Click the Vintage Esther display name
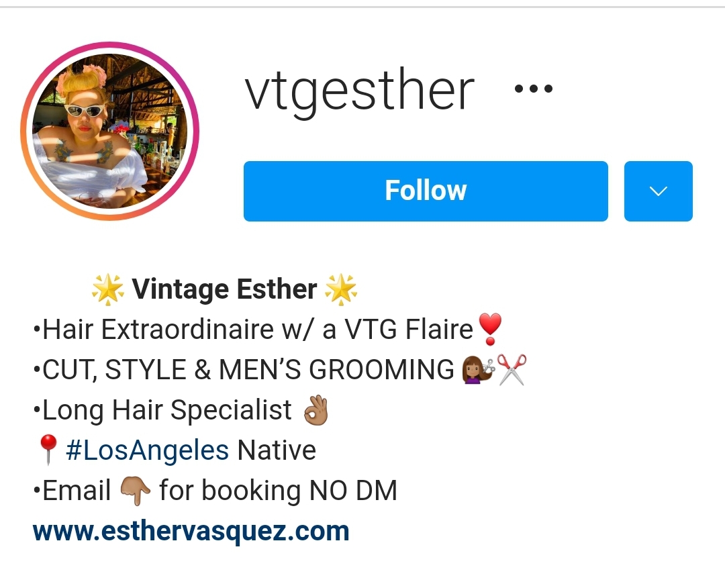725x588 pixels. tap(225, 289)
